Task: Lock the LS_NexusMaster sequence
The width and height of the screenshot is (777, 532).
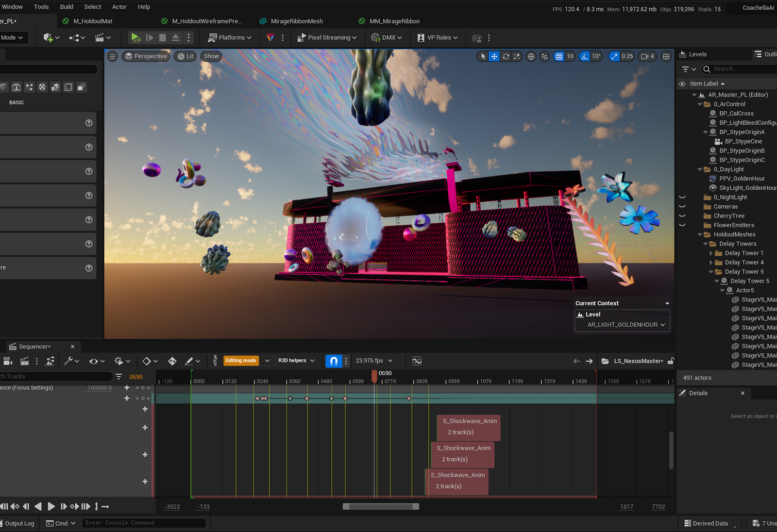Action: click(671, 361)
